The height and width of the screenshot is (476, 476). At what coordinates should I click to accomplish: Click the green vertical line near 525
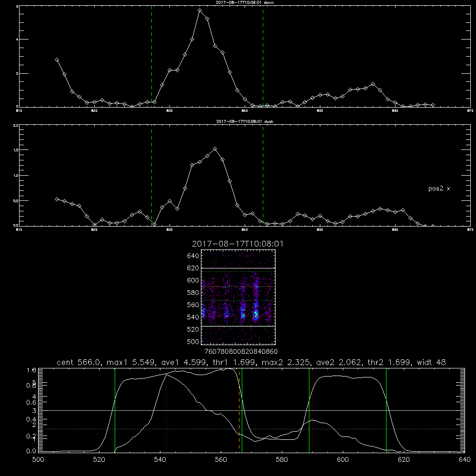115,410
